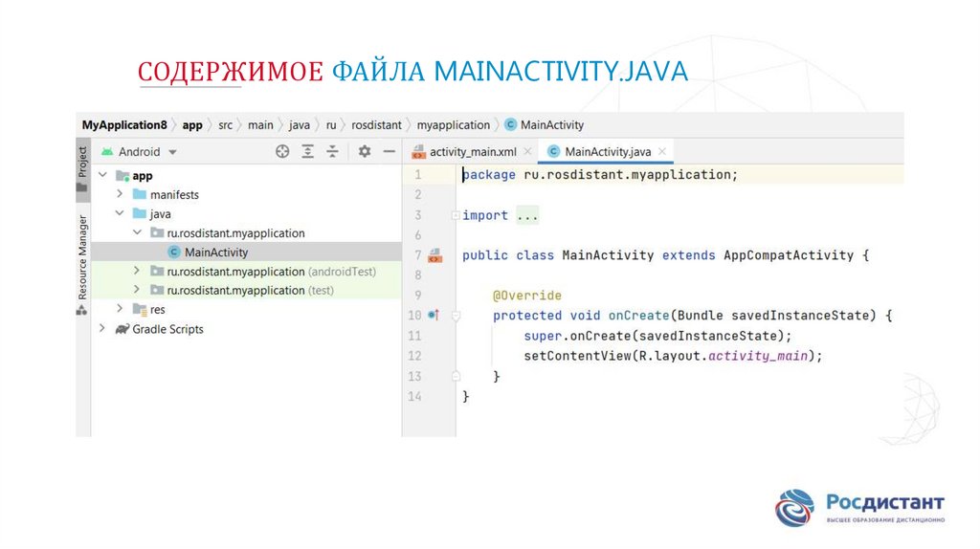Select MainActivity in the project tree
This screenshot has width=980, height=549.
click(x=215, y=253)
